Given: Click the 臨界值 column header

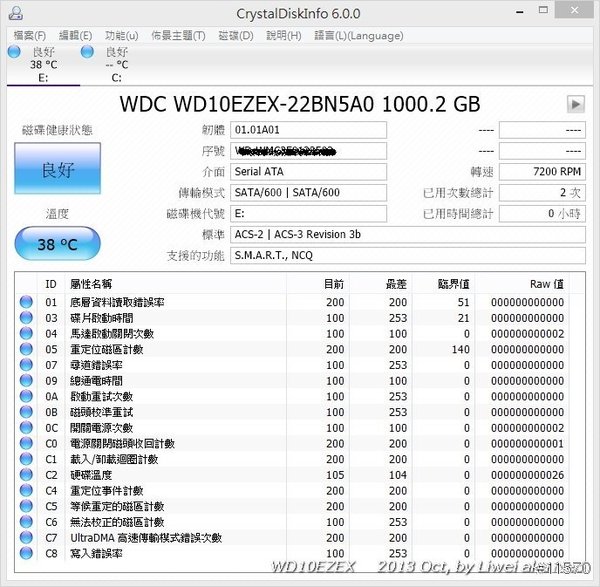Looking at the screenshot, I should point(443,284).
